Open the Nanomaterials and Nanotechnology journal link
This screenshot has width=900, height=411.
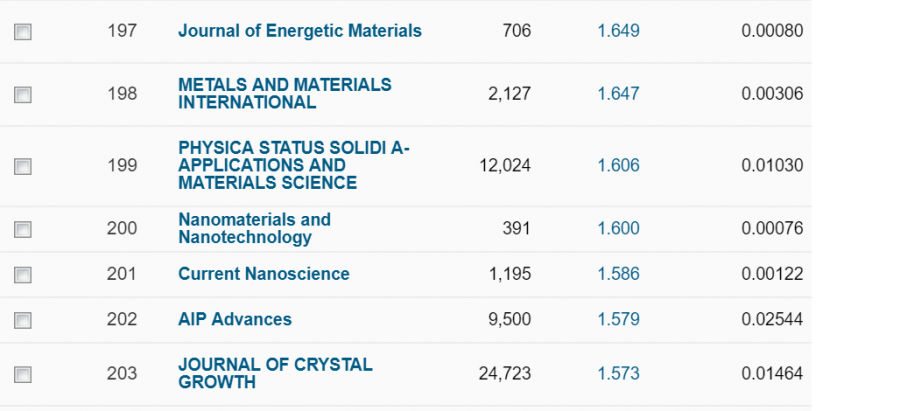pos(254,228)
